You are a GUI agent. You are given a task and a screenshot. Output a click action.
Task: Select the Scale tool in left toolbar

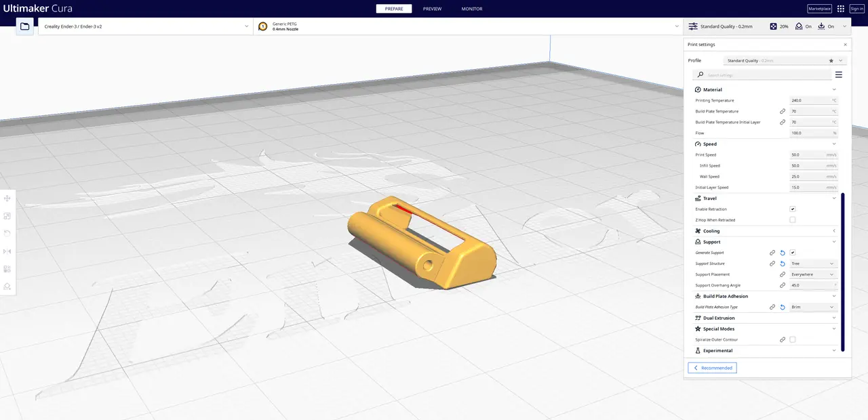click(x=7, y=216)
